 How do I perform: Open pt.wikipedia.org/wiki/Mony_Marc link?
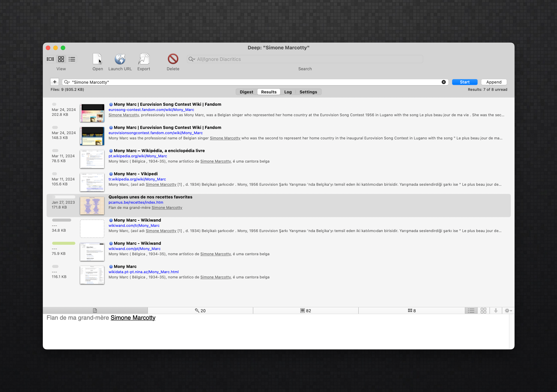(x=138, y=156)
